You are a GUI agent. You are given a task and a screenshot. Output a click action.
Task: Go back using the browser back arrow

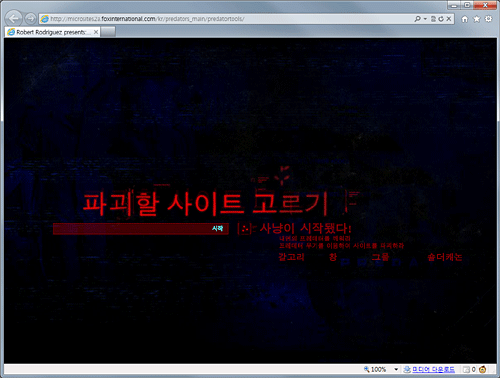14,18
